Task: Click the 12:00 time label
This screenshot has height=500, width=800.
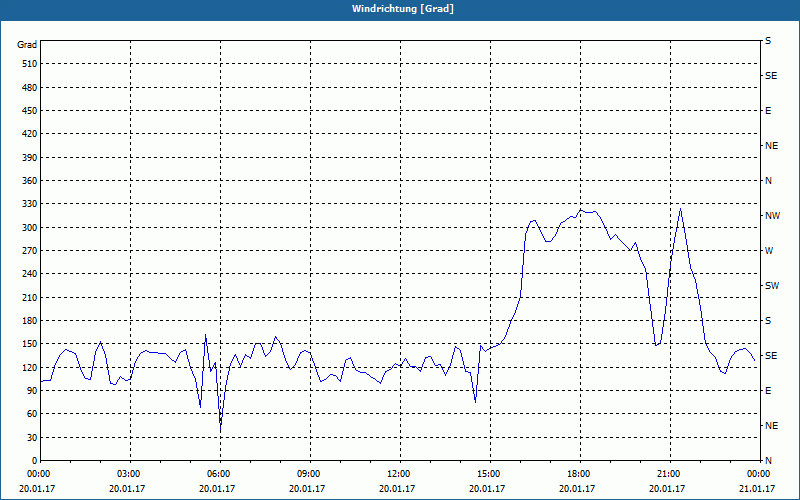Action: coord(397,474)
